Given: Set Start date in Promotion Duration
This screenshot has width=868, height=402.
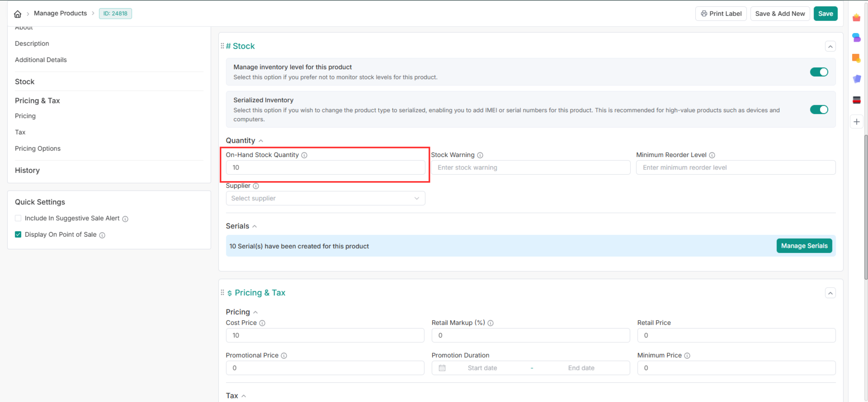Looking at the screenshot, I should [x=482, y=368].
